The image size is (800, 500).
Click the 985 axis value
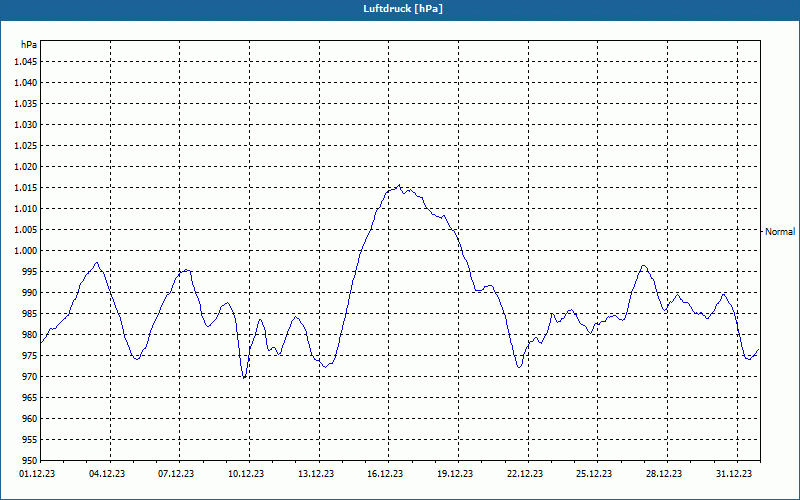tap(30, 314)
